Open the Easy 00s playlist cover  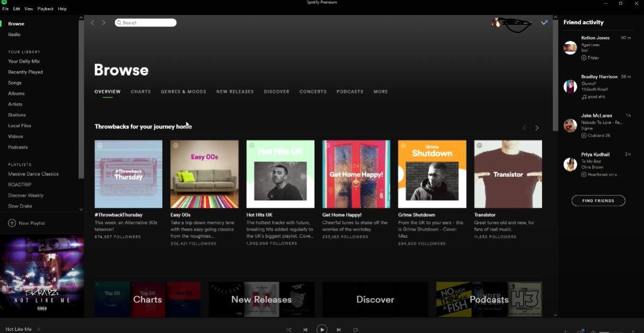coord(205,174)
